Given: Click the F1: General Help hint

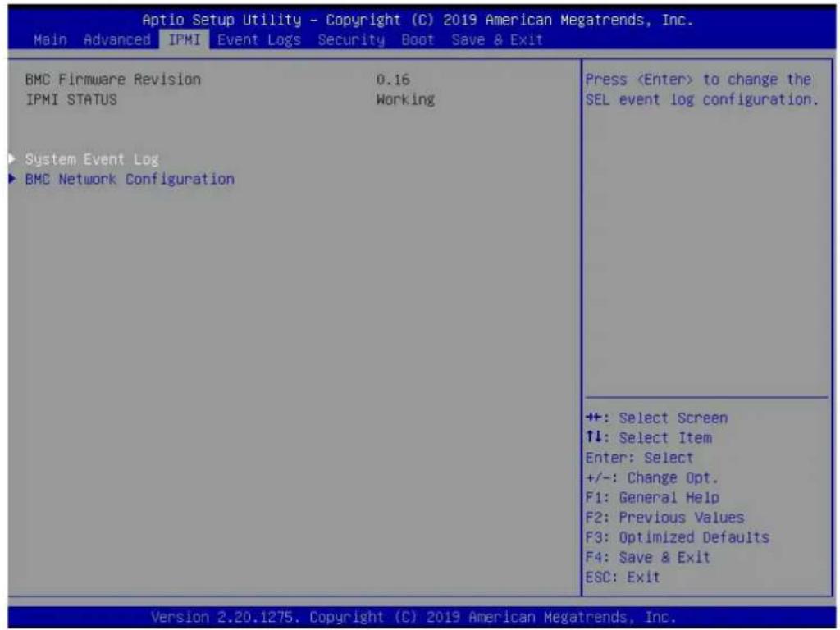Looking at the screenshot, I should coord(652,498).
